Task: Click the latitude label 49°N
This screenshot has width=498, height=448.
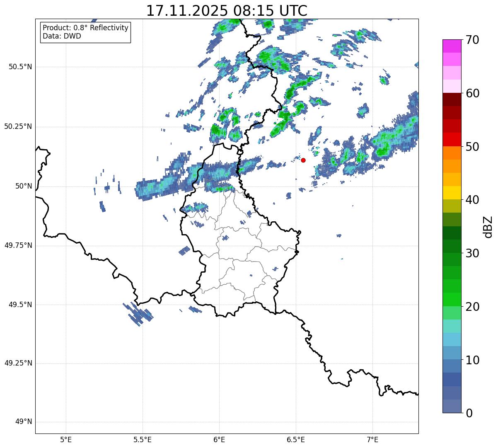Action: click(x=24, y=422)
